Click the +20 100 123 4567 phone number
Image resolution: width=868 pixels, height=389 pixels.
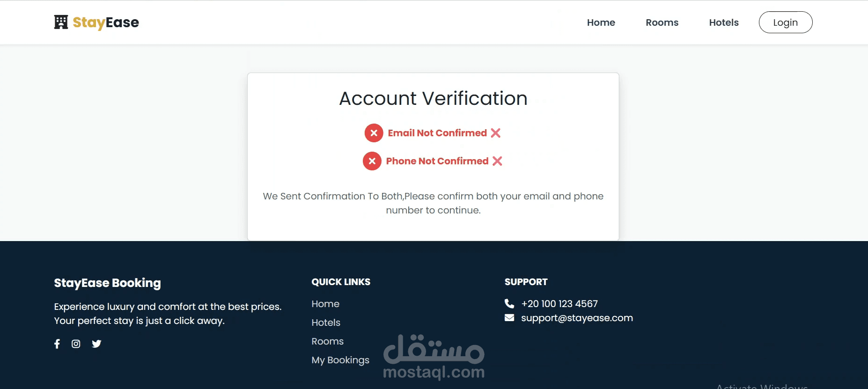[559, 304]
